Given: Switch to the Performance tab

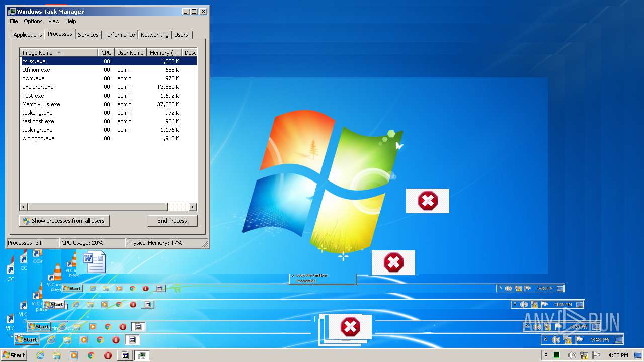Looking at the screenshot, I should click(119, 35).
